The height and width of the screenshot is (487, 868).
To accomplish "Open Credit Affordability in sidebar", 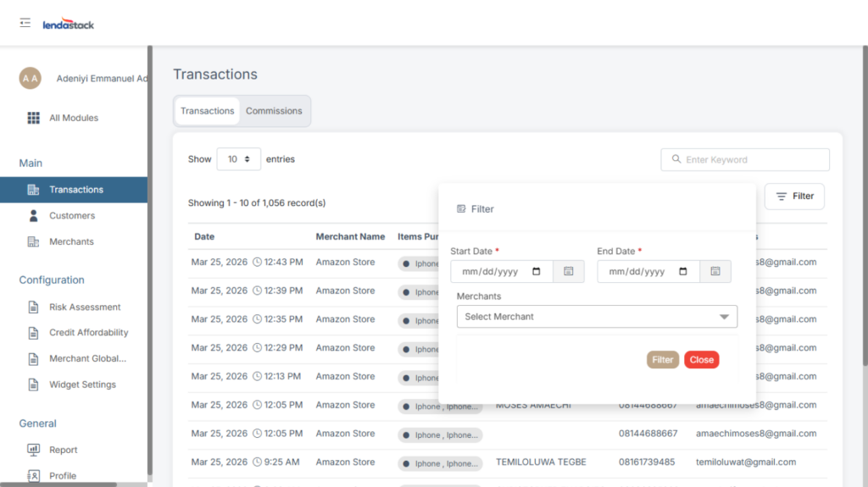I will click(88, 333).
